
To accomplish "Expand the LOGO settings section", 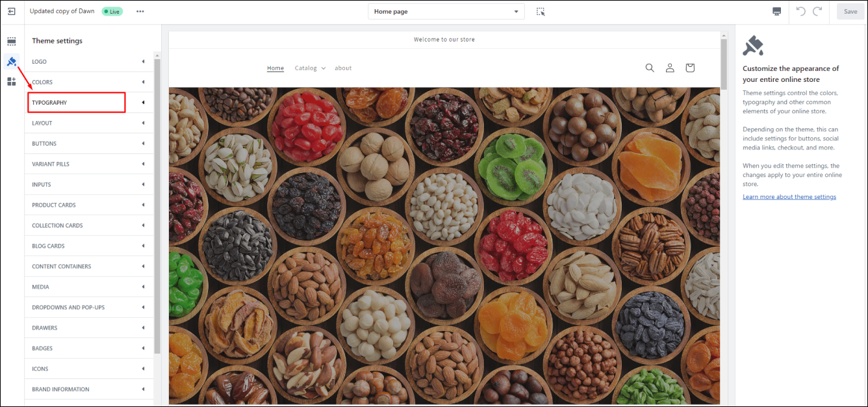I will click(89, 62).
